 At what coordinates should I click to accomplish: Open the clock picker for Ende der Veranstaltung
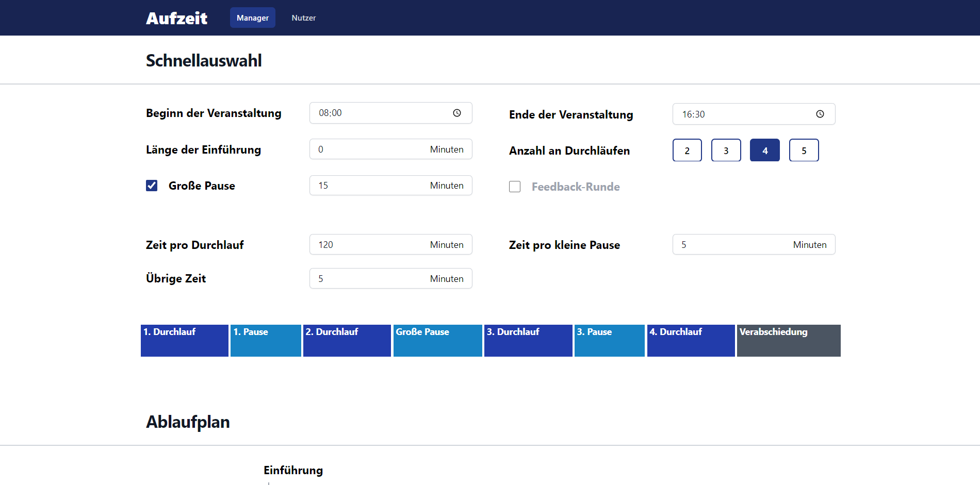tap(820, 114)
